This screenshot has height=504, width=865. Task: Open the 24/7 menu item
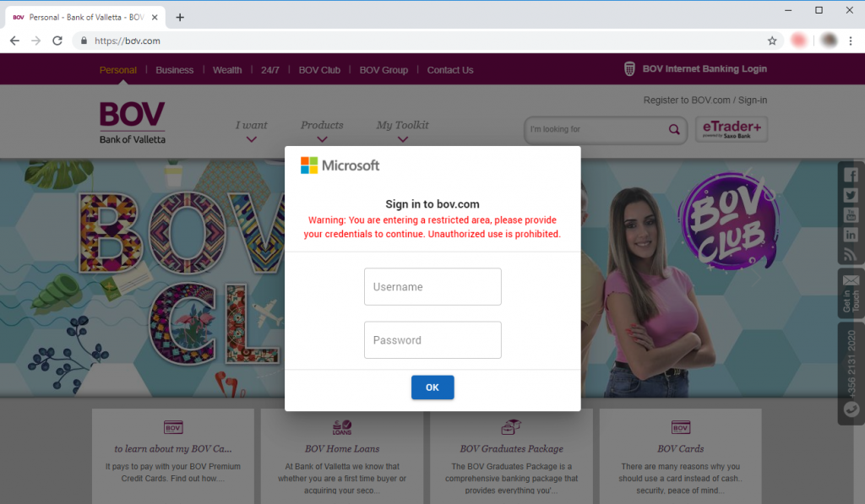click(269, 70)
